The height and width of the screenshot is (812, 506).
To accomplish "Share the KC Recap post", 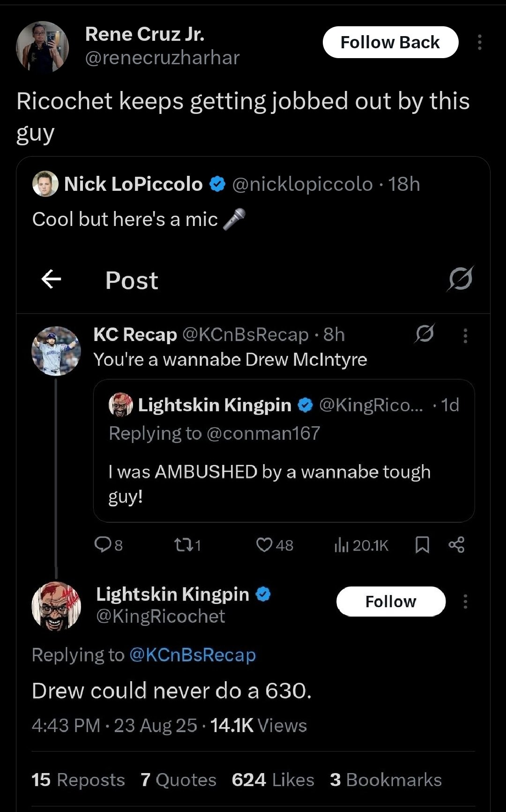I will click(456, 545).
